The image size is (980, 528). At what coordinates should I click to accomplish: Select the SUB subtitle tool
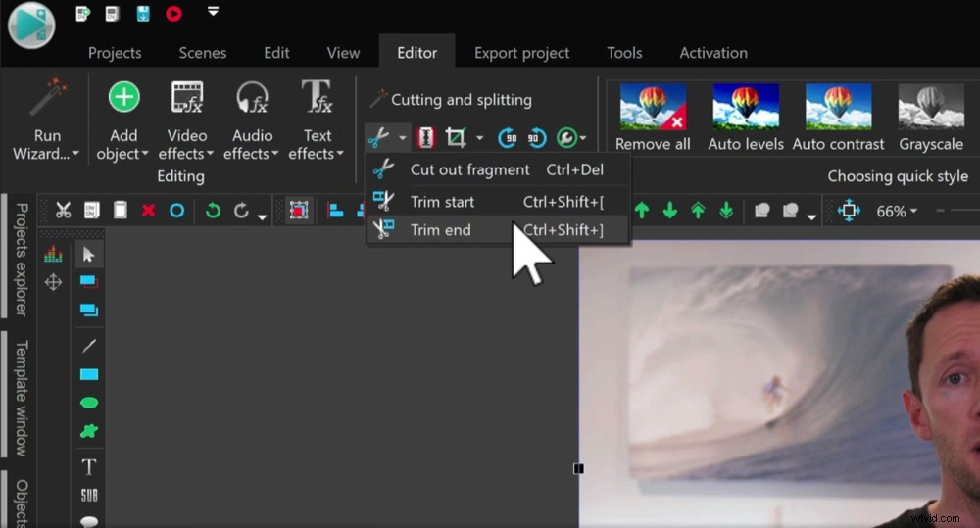pyautogui.click(x=89, y=496)
